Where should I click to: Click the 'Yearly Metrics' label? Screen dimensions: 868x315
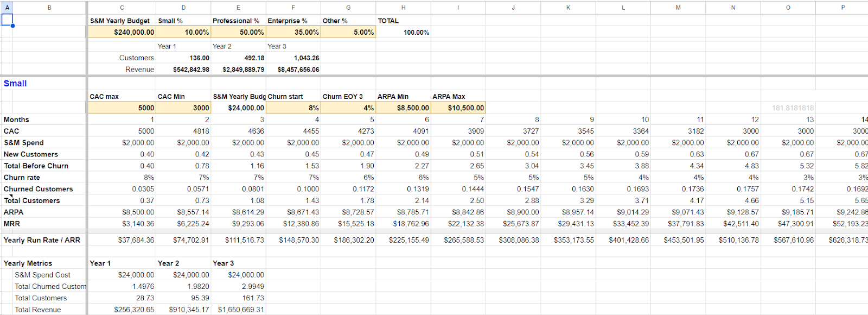pyautogui.click(x=28, y=263)
